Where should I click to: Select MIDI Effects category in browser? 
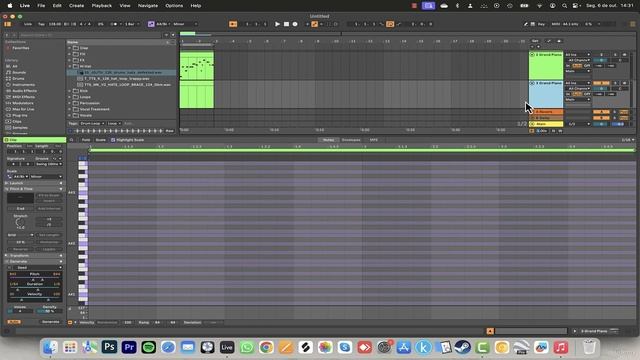(x=23, y=97)
